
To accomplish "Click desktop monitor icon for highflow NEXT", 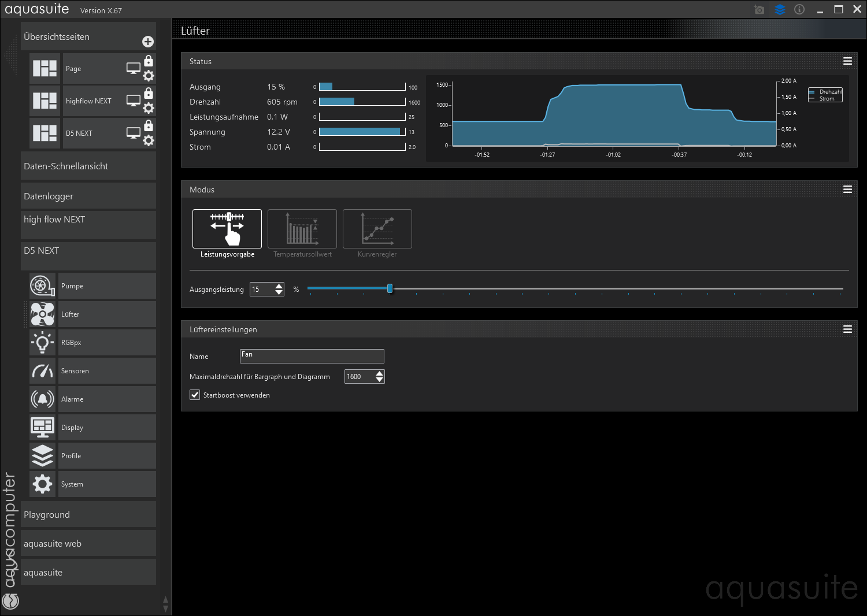I will (134, 101).
